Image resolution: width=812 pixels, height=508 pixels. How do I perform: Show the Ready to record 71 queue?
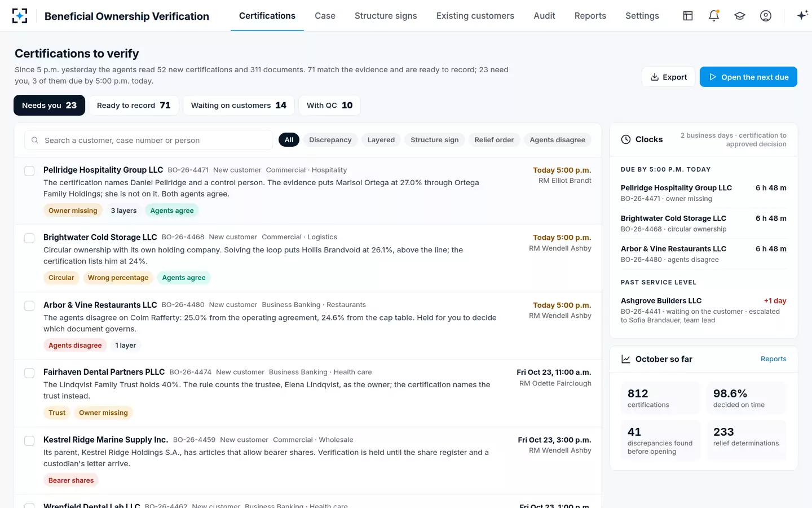point(134,106)
